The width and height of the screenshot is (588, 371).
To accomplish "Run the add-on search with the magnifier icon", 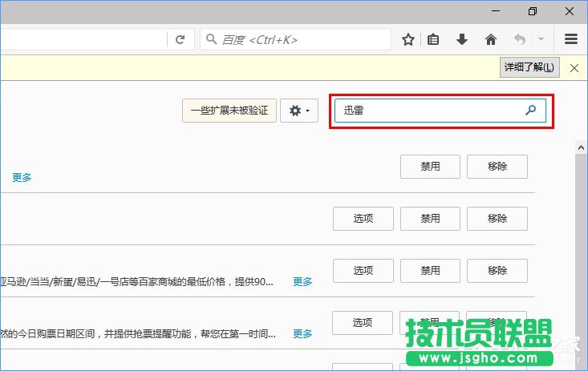I will [530, 110].
